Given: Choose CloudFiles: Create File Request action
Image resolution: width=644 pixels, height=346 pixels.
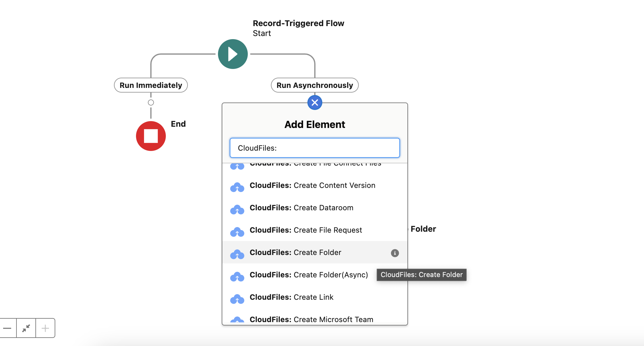Looking at the screenshot, I should coord(306,230).
